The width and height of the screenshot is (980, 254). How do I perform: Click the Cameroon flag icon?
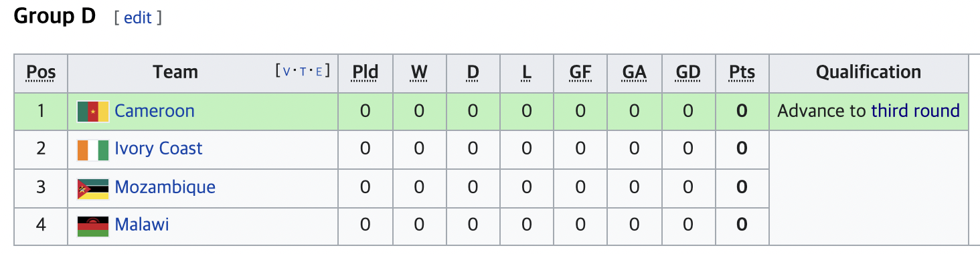92,111
